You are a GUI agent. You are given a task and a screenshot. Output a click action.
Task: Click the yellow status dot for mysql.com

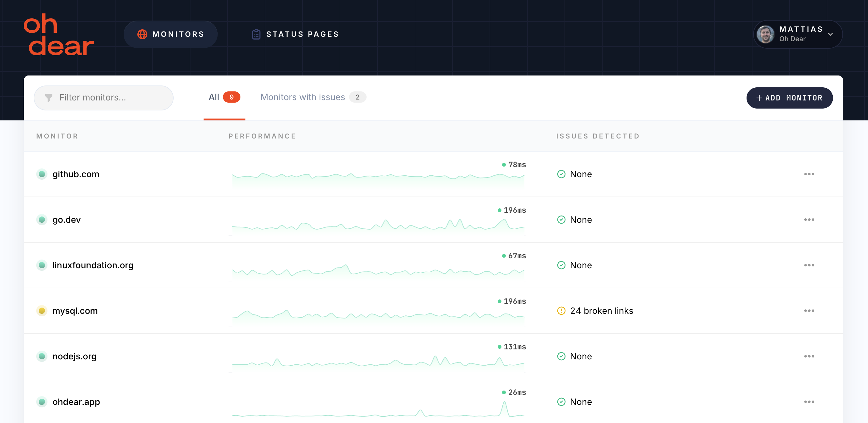click(42, 311)
